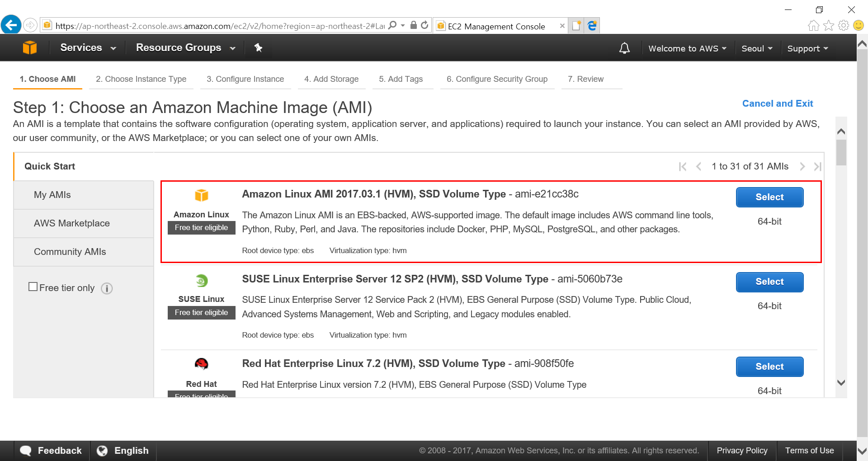Switch to 3. Configure Instance tab

pos(245,79)
